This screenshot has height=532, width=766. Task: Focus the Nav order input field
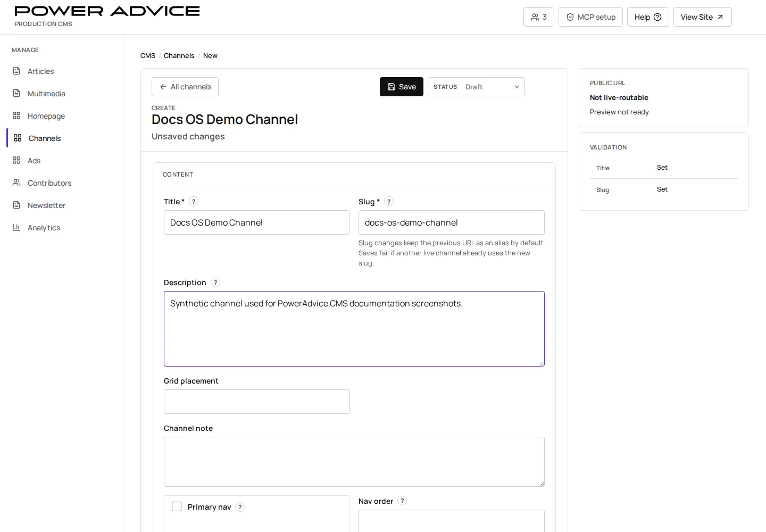[x=452, y=521]
